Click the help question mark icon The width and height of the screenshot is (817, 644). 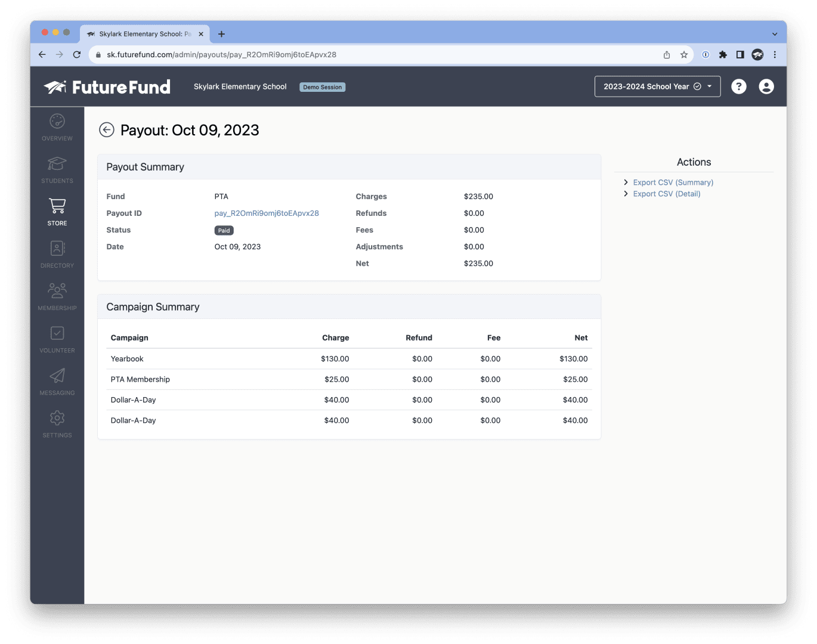click(x=738, y=86)
